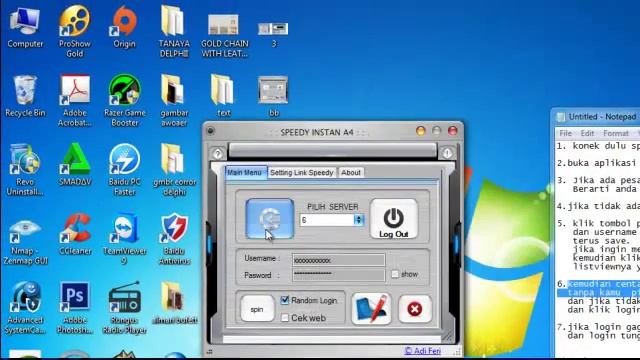Click Notepad line '2.buka aplikasi'
Viewport: 640px width, 360px height.
click(598, 163)
